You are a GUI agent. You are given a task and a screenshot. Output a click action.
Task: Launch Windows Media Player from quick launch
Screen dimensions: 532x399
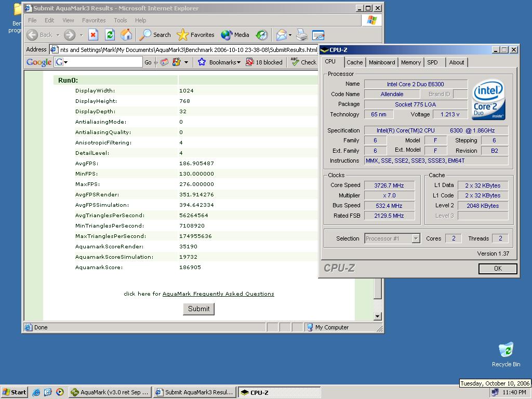(60, 392)
